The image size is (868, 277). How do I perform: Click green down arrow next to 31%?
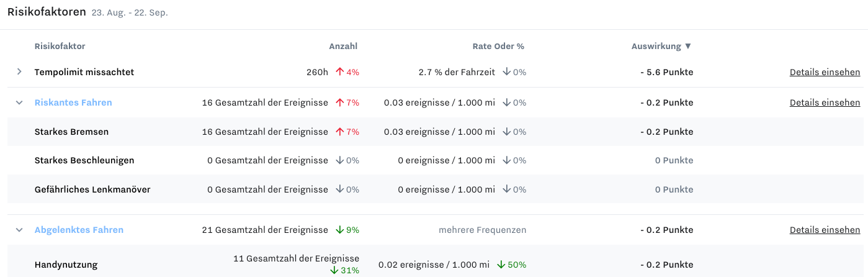[x=334, y=270]
